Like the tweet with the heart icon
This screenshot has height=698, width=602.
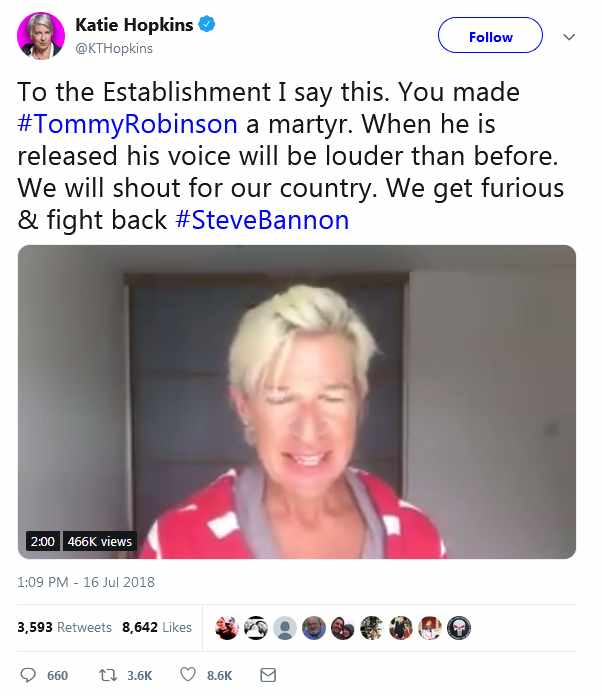point(187,674)
